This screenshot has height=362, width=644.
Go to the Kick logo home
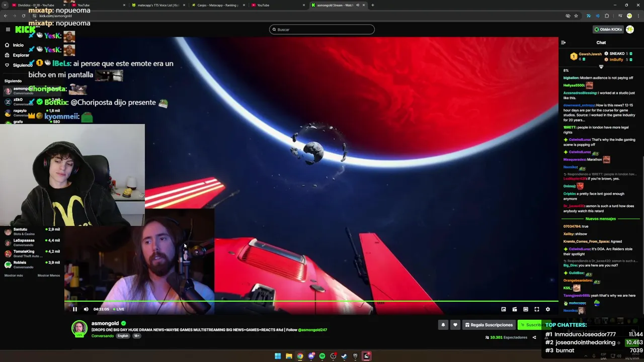[x=25, y=30]
